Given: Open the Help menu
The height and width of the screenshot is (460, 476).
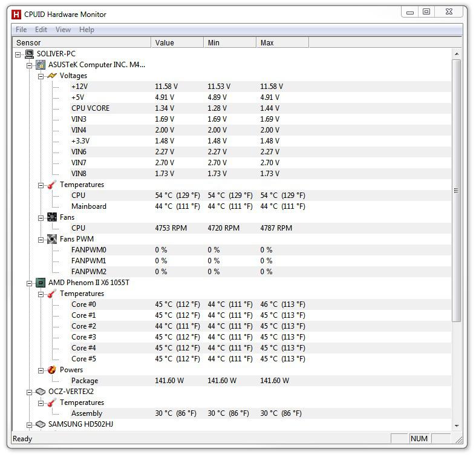Looking at the screenshot, I should pyautogui.click(x=87, y=30).
